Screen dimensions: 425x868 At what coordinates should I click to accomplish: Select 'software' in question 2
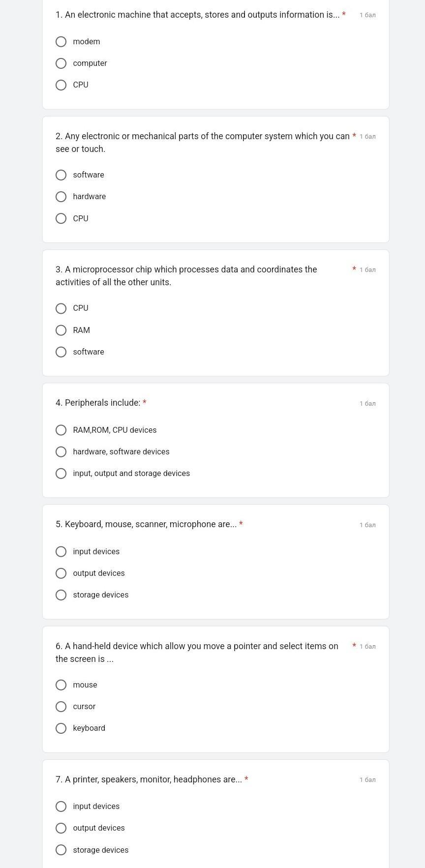pyautogui.click(x=61, y=175)
